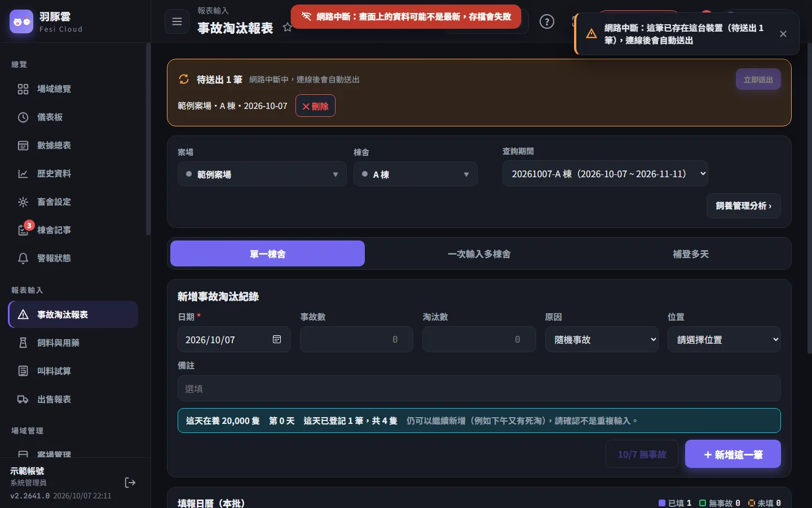Image resolution: width=812 pixels, height=508 pixels.
Task: Toggle the hamburger sidebar menu
Action: coord(177,21)
